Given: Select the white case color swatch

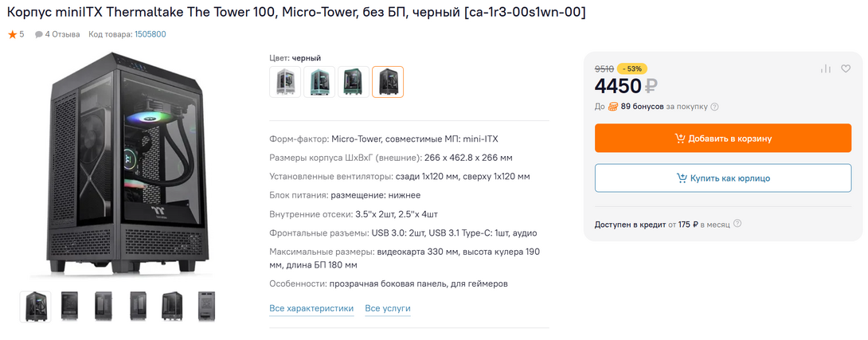Looking at the screenshot, I should click(285, 81).
